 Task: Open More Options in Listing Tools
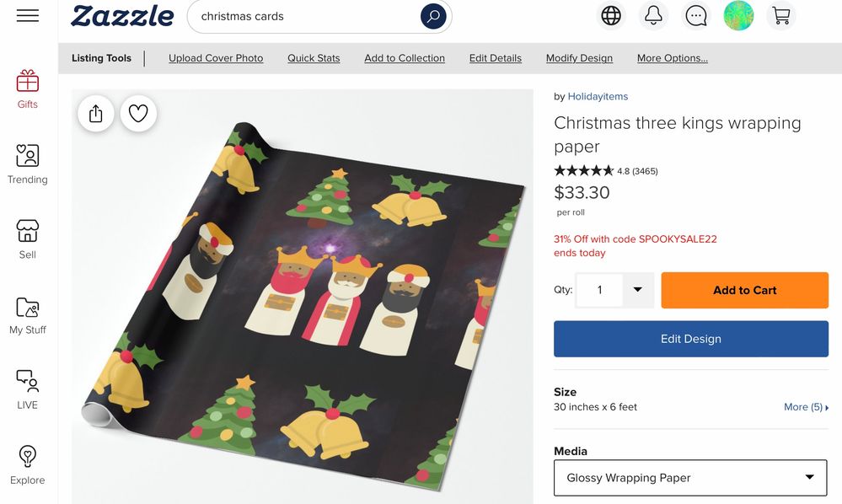[x=673, y=58]
